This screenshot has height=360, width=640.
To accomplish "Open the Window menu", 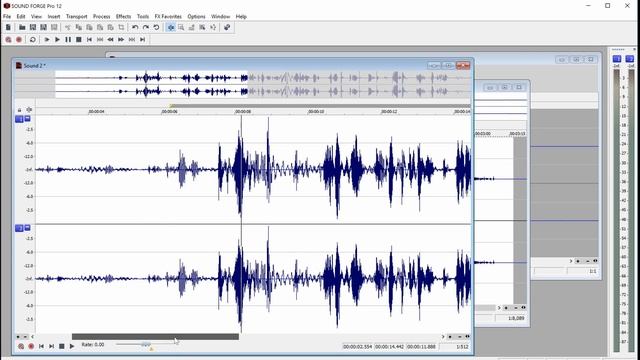I will tap(220, 16).
